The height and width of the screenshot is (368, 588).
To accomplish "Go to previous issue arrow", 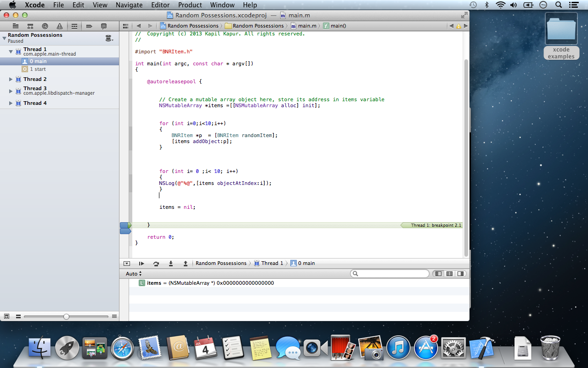I will point(452,26).
